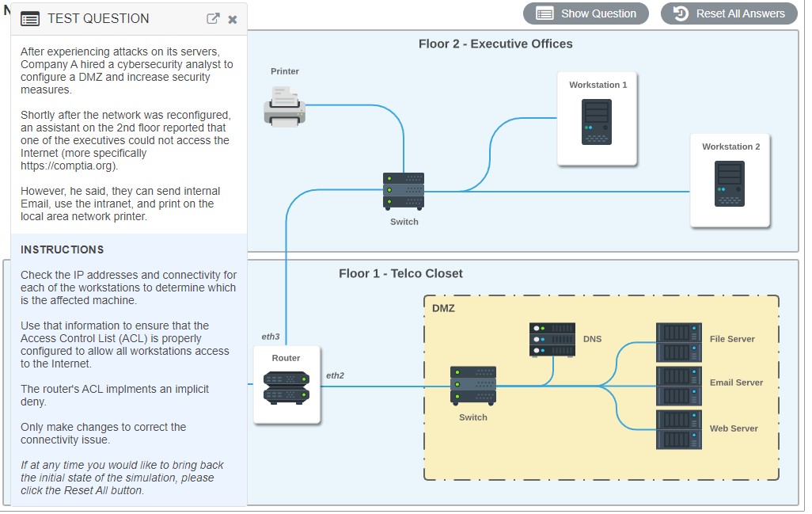Click the Email Server rack icon
Image resolution: width=812 pixels, height=514 pixels.
(679, 386)
